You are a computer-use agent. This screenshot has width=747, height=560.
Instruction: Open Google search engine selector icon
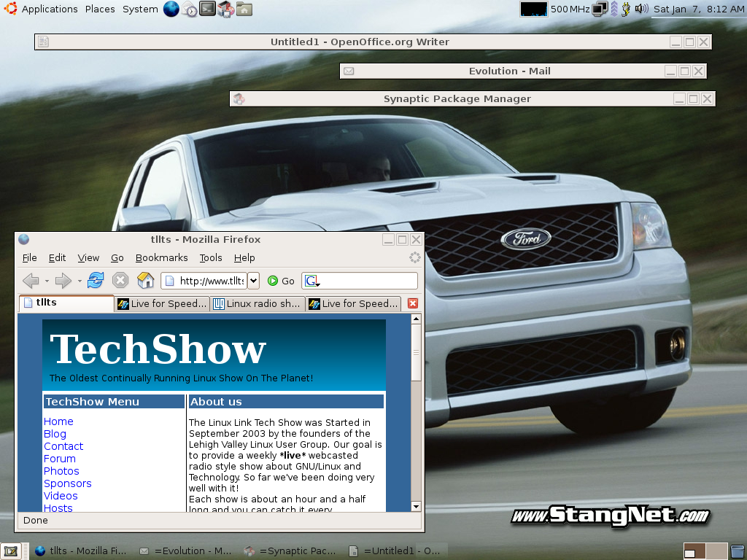pyautogui.click(x=312, y=281)
